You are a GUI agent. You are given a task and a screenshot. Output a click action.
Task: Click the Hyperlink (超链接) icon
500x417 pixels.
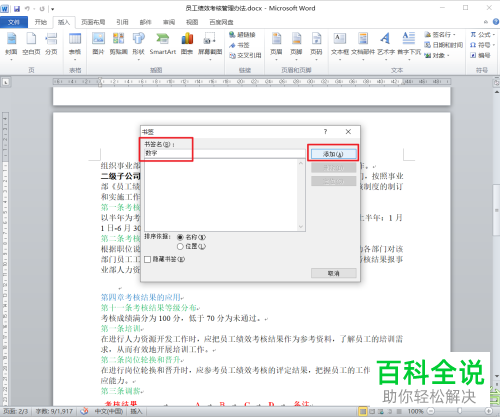coord(242,35)
